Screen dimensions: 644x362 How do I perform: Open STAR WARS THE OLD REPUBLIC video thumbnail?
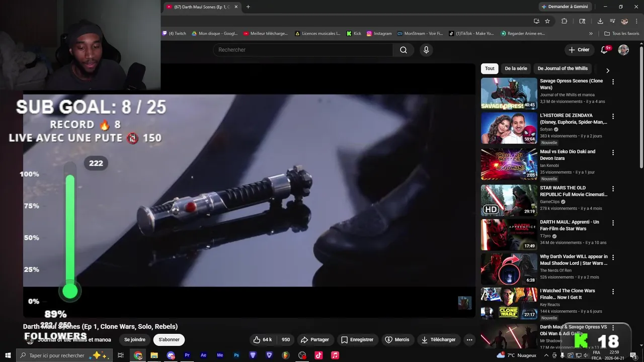coord(509,200)
